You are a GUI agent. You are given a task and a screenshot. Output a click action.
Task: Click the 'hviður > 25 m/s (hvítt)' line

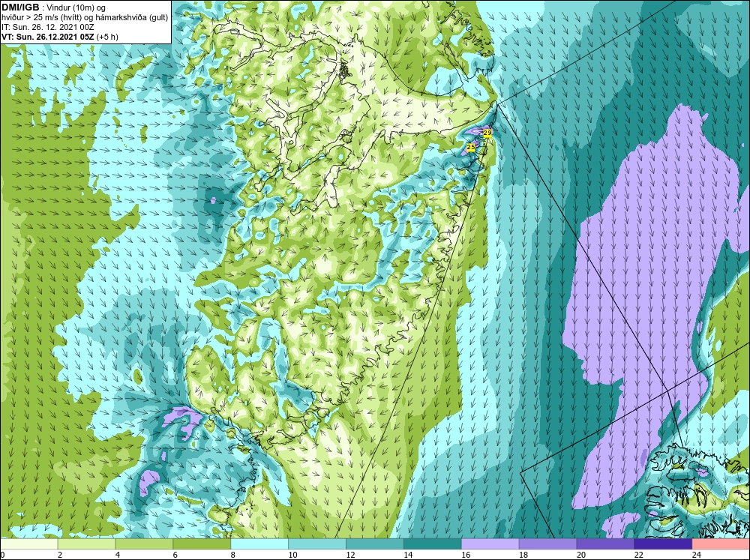41,17
